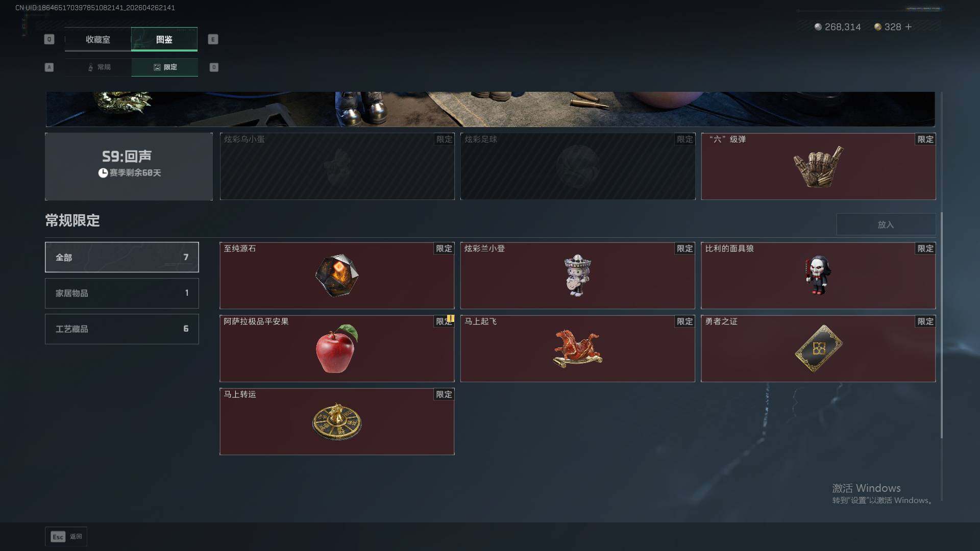Image resolution: width=980 pixels, height=551 pixels.
Task: Select the "六"级弹 golden hand icon
Action: (818, 167)
